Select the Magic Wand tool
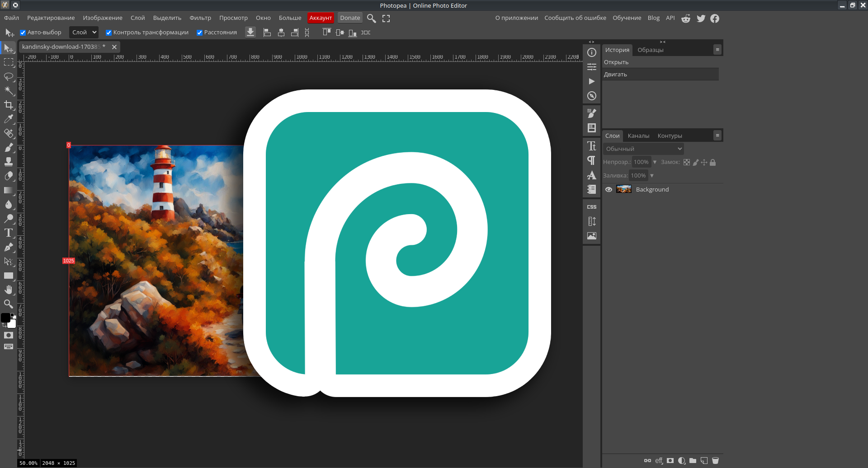Screen dimensions: 868x468 tap(9, 90)
